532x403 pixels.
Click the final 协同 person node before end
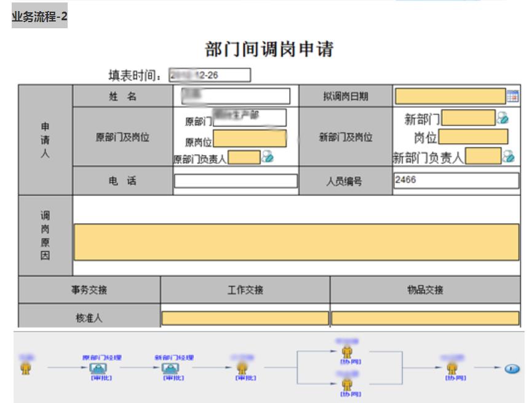pos(452,368)
